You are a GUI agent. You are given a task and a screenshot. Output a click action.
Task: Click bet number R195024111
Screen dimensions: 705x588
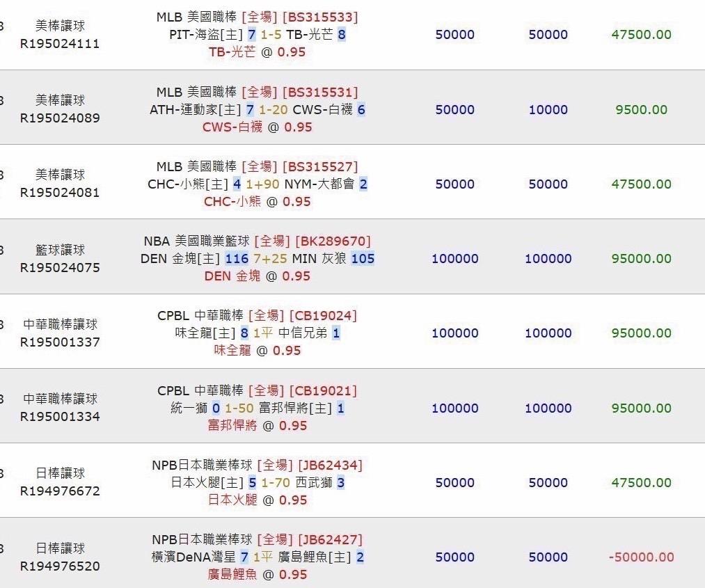60,44
